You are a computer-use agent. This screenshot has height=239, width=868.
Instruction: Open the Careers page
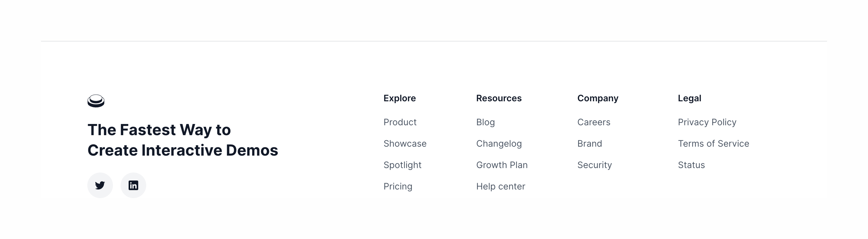pyautogui.click(x=594, y=122)
